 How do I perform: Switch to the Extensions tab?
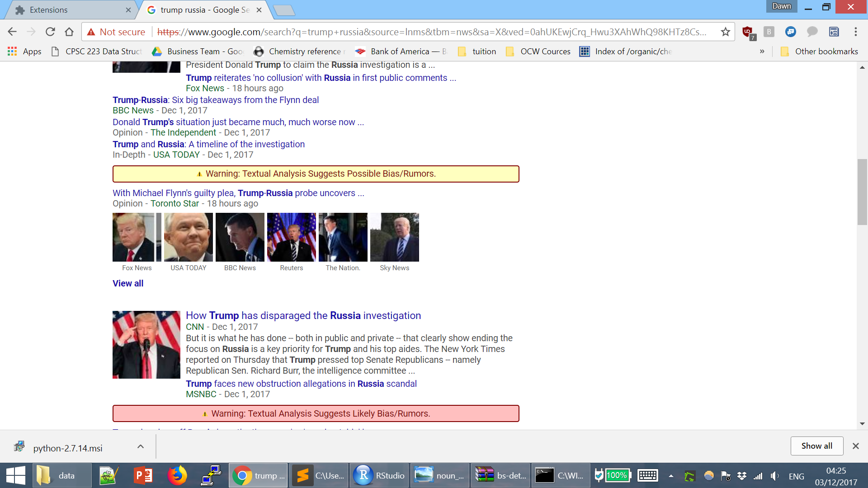pos(68,10)
